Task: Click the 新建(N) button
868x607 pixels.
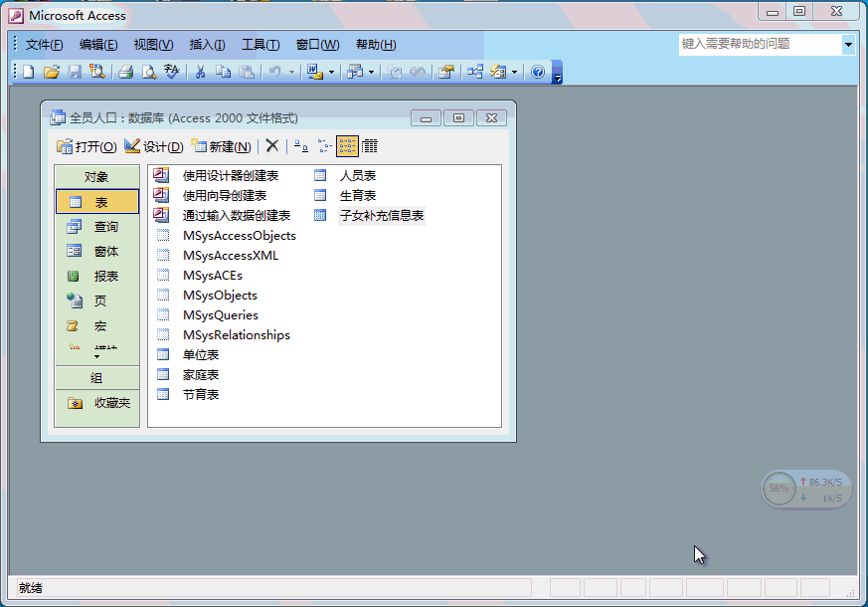Action: click(221, 146)
